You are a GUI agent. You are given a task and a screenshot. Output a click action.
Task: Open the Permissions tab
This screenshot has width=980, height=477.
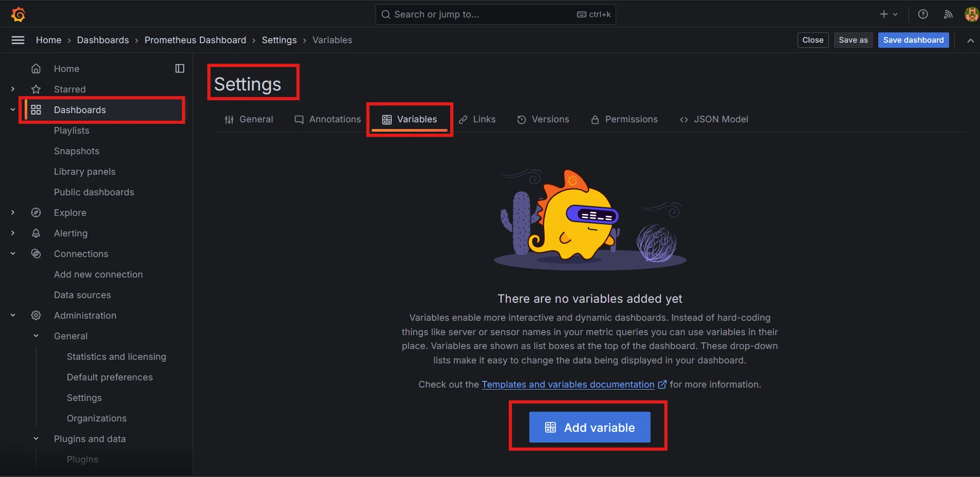click(624, 119)
